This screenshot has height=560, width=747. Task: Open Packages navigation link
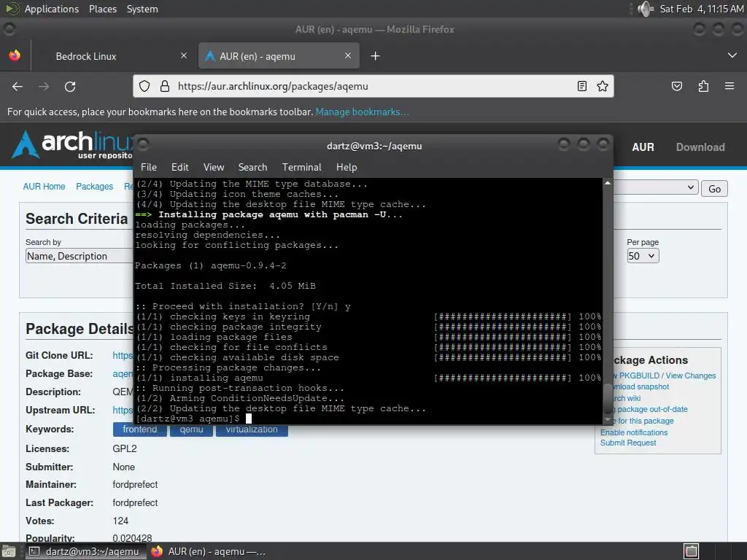click(94, 186)
